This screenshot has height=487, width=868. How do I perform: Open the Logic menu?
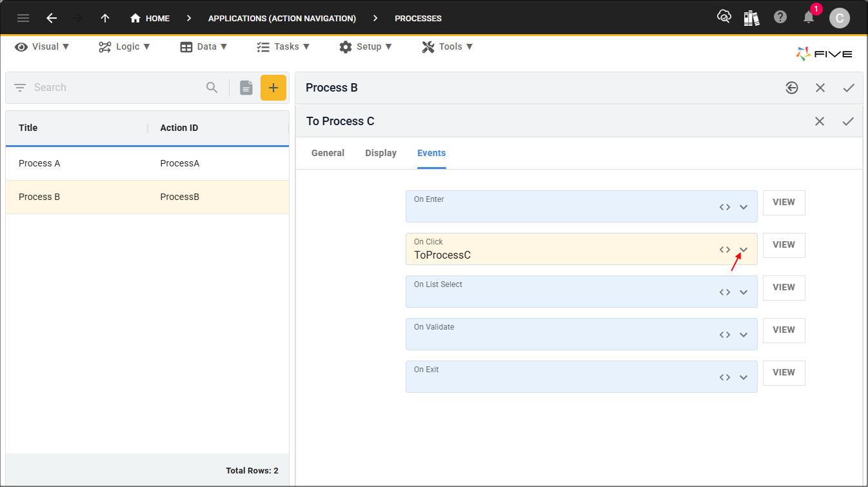click(x=124, y=46)
